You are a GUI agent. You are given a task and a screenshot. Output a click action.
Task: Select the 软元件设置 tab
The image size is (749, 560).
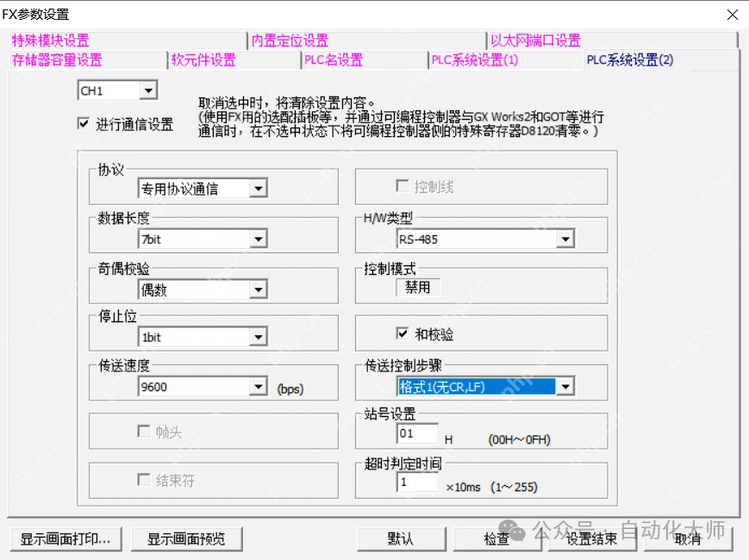coord(204,59)
